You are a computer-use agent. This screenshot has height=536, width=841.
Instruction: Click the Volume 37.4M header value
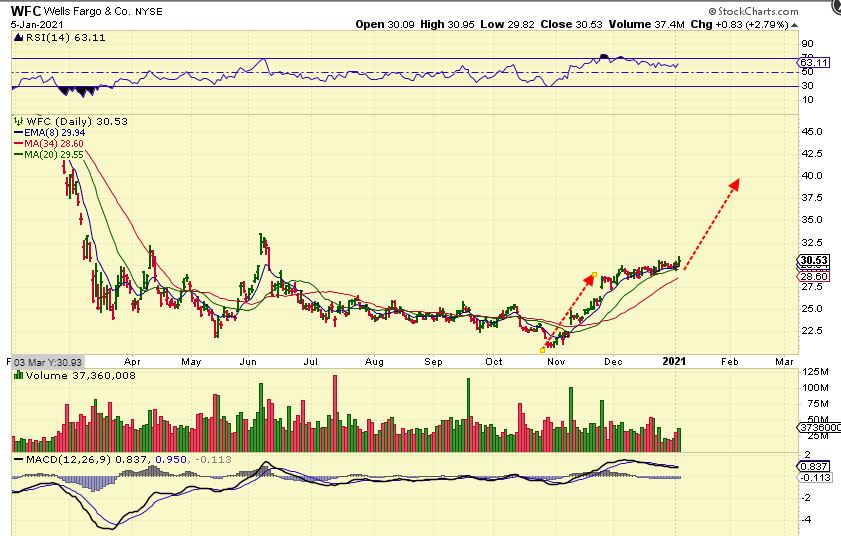646,25
